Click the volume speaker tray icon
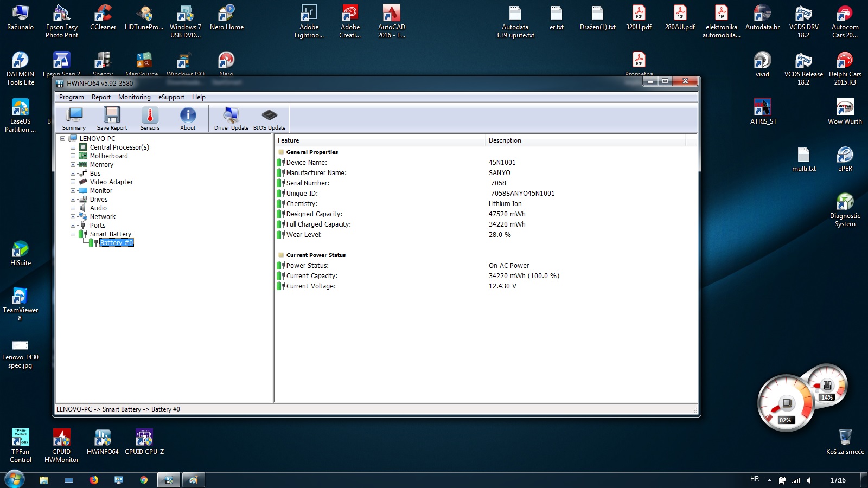This screenshot has width=868, height=488. coord(809,480)
